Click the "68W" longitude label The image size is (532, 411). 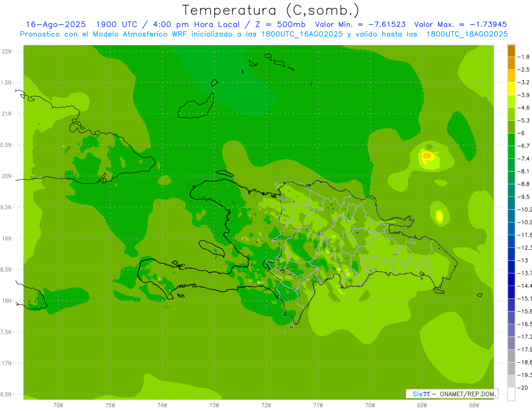pos(474,405)
